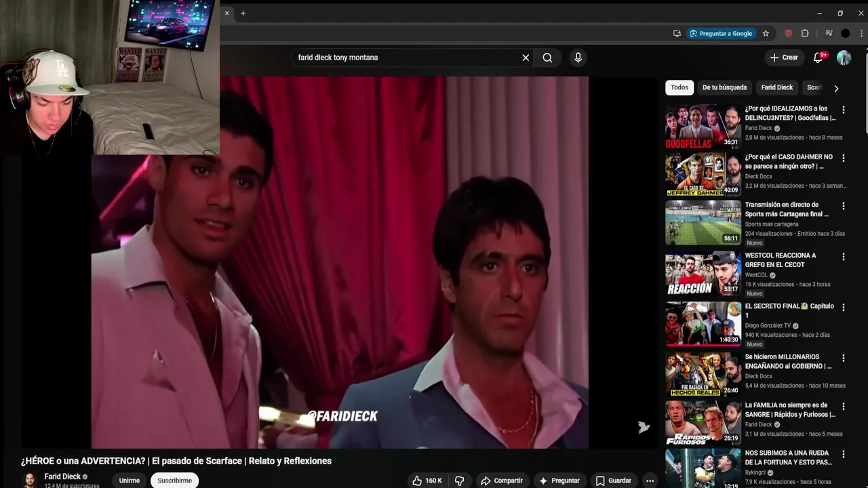Click the Compartir button

click(x=502, y=481)
